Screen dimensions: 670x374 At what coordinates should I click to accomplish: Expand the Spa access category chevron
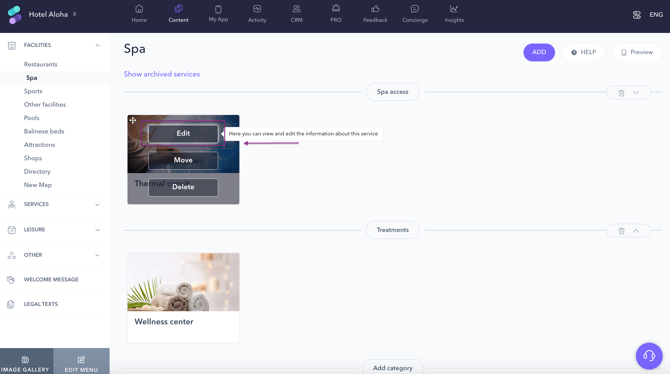coord(636,92)
